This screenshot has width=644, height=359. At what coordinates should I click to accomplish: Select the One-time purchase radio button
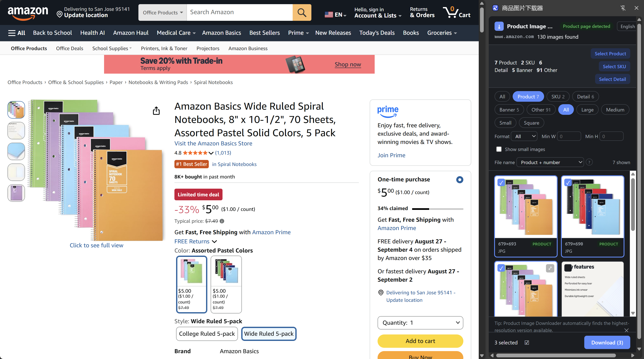460,180
